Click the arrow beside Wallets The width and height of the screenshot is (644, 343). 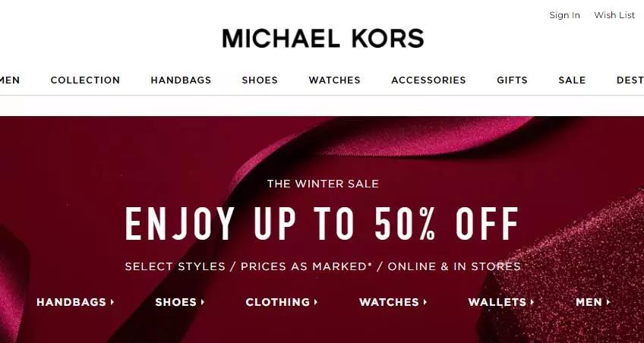click(532, 302)
